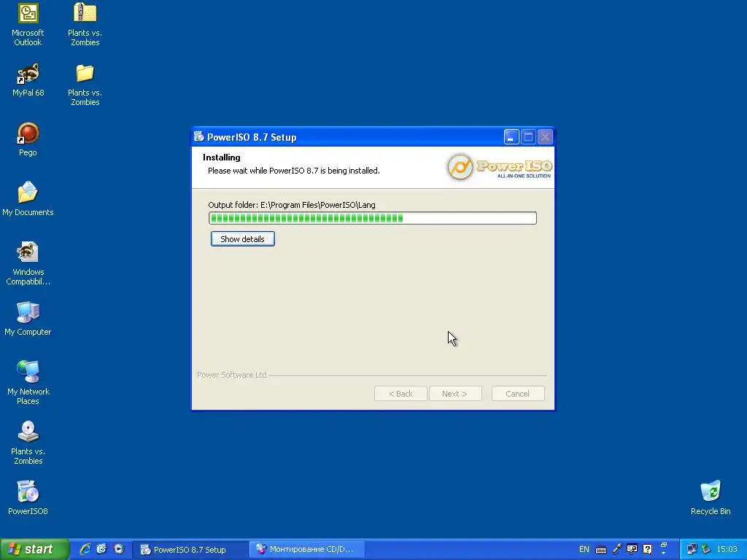Click the setup icon in the title bar
This screenshot has height=560, width=747.
click(x=199, y=137)
